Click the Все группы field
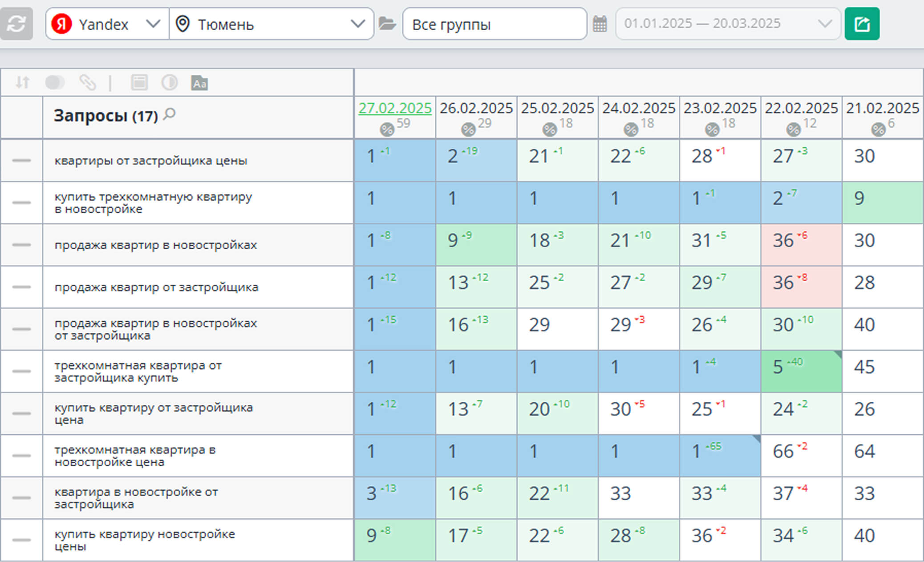 click(495, 24)
